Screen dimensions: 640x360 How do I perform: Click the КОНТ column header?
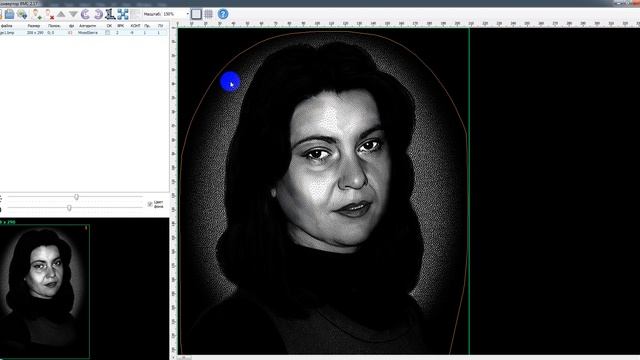(x=135, y=26)
